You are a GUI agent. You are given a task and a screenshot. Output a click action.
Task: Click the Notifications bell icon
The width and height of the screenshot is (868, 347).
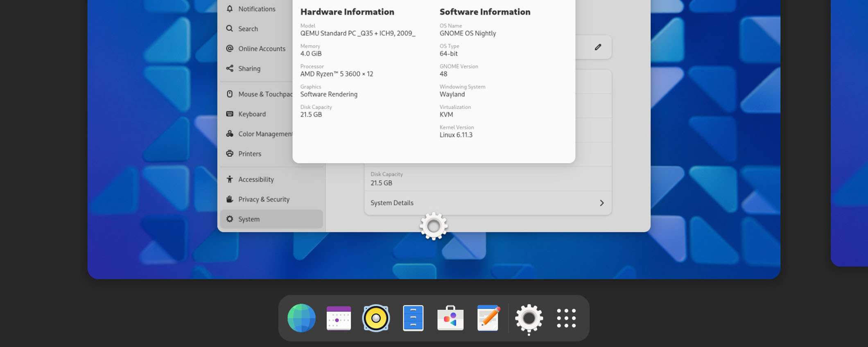(230, 9)
